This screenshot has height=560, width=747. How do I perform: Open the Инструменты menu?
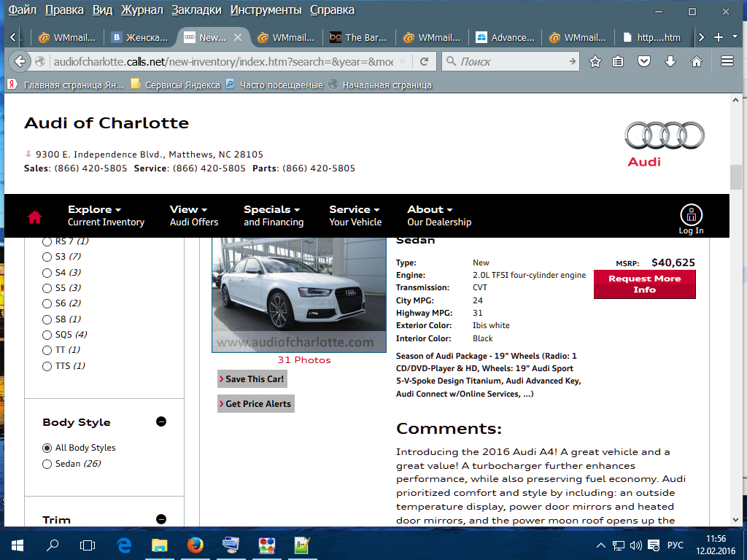pos(266,10)
